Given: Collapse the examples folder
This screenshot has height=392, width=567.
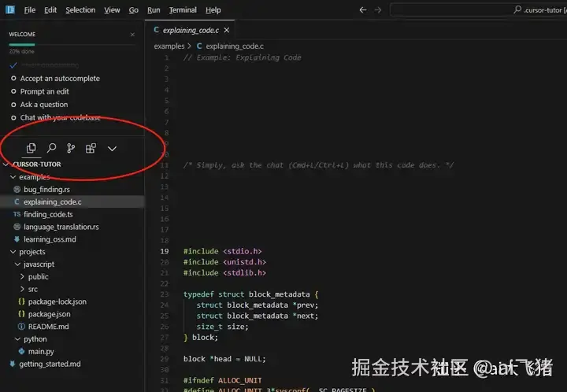Looking at the screenshot, I should coord(13,176).
